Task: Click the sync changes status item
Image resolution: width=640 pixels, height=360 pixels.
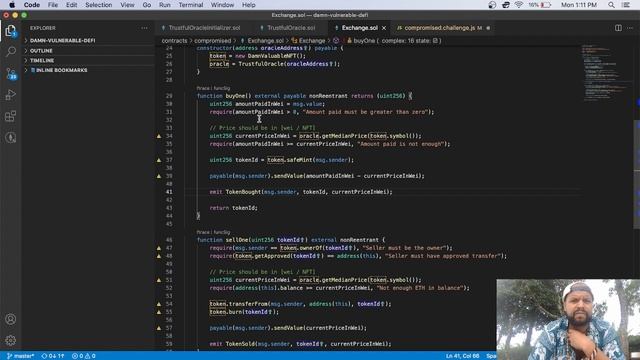Action: coord(53,356)
